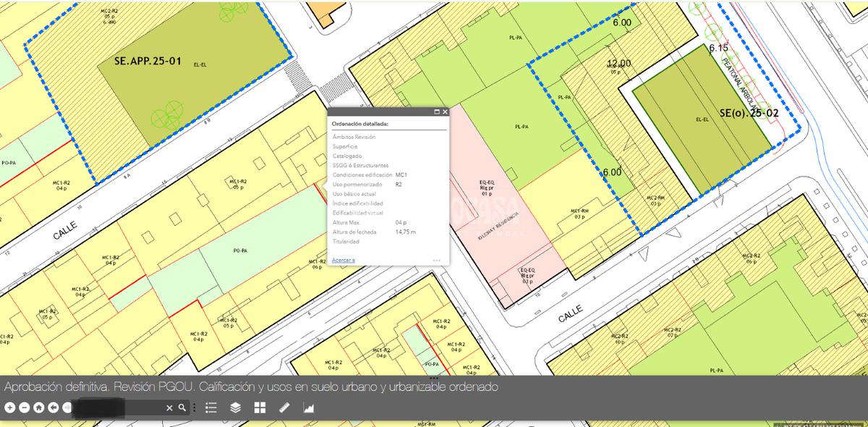Zoom in with the plus button
Screen dimensions: 868x427
click(9, 407)
